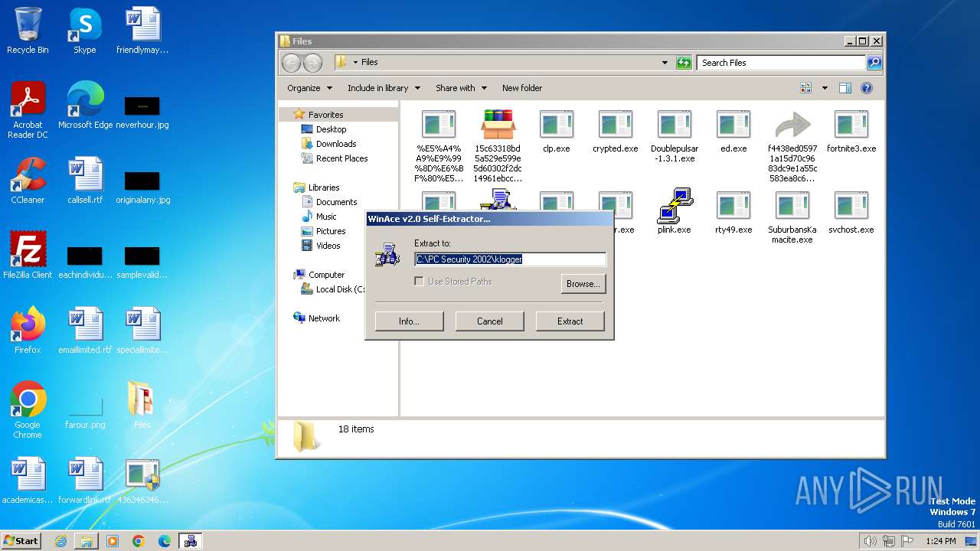The image size is (980, 551).
Task: Select the 15c63318bd WinRAR archive icon
Action: tap(498, 125)
